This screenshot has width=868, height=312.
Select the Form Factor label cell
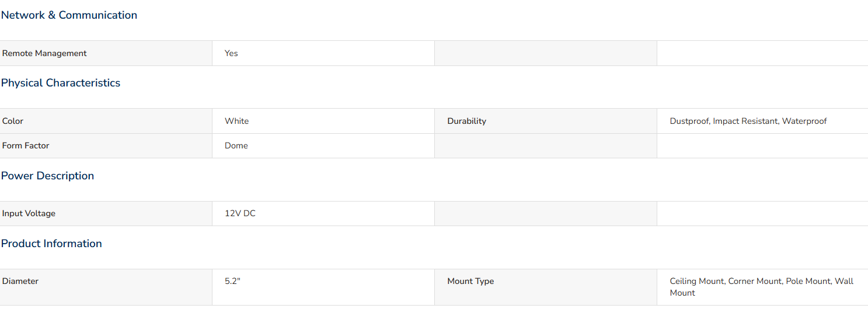(106, 145)
